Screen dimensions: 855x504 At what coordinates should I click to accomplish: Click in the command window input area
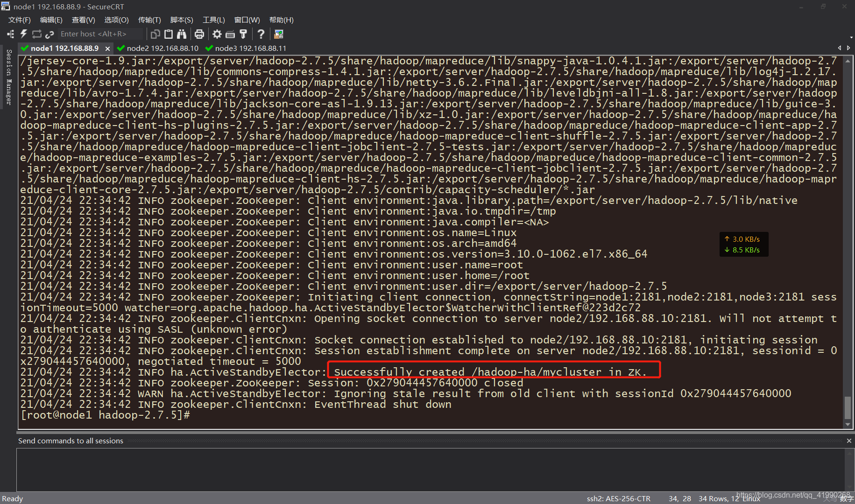click(430, 469)
